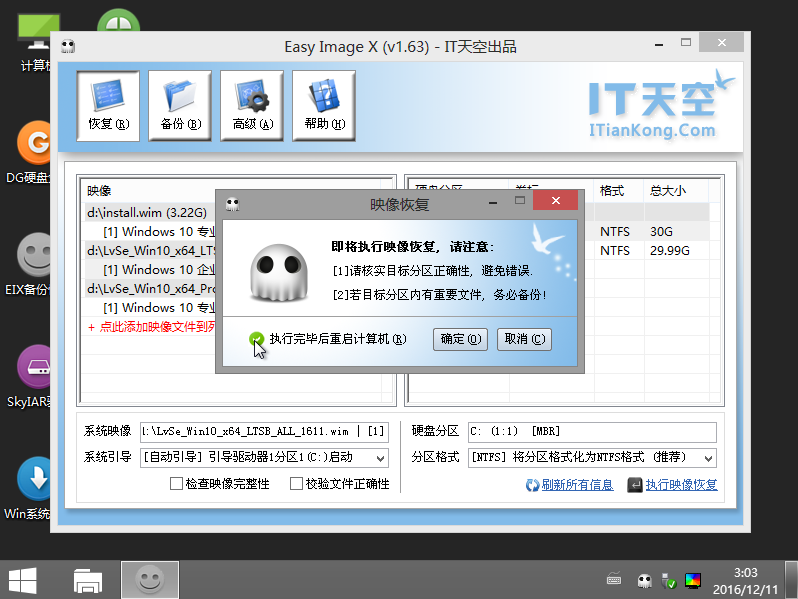Enable 检查映像完整性 checkbox
The height and width of the screenshot is (599, 798).
coord(176,483)
